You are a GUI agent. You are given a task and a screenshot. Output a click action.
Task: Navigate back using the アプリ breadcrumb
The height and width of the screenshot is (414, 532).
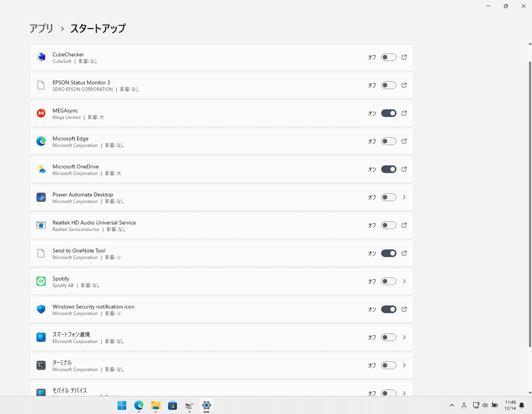click(41, 28)
